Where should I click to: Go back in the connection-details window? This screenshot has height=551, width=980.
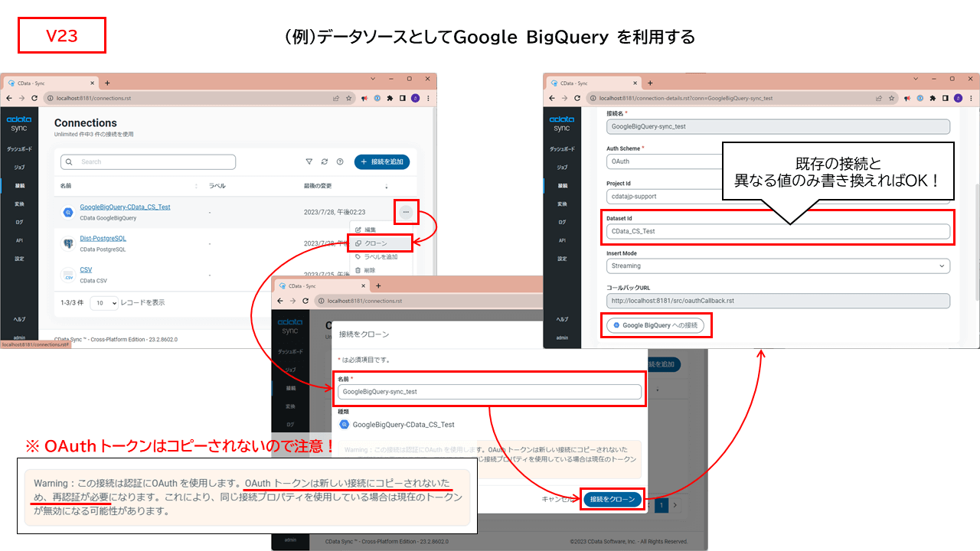click(x=551, y=98)
